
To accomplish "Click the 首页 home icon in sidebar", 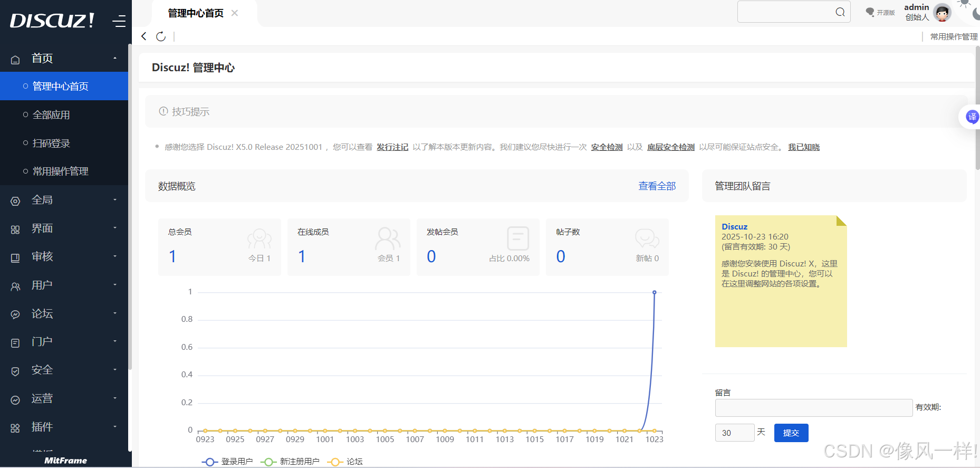I will [15, 60].
